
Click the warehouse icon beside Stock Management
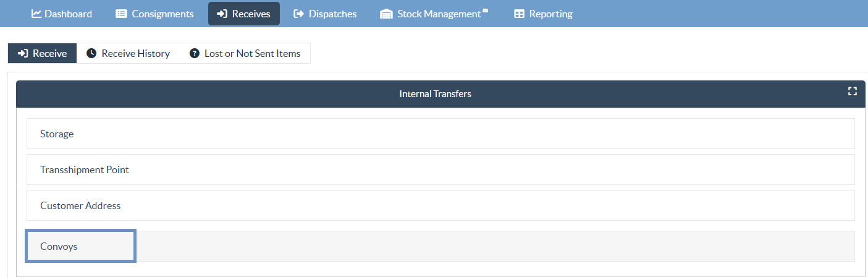coord(386,14)
